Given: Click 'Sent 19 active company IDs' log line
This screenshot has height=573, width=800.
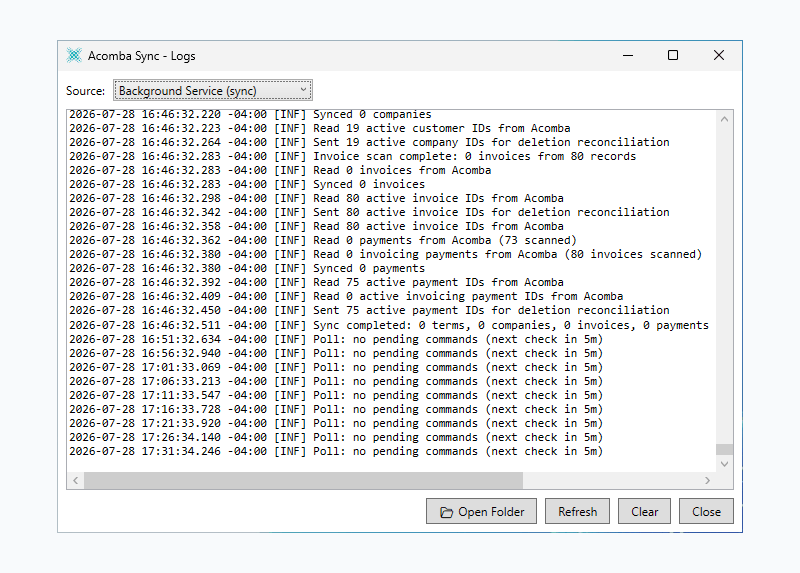Looking at the screenshot, I should click(x=369, y=142).
